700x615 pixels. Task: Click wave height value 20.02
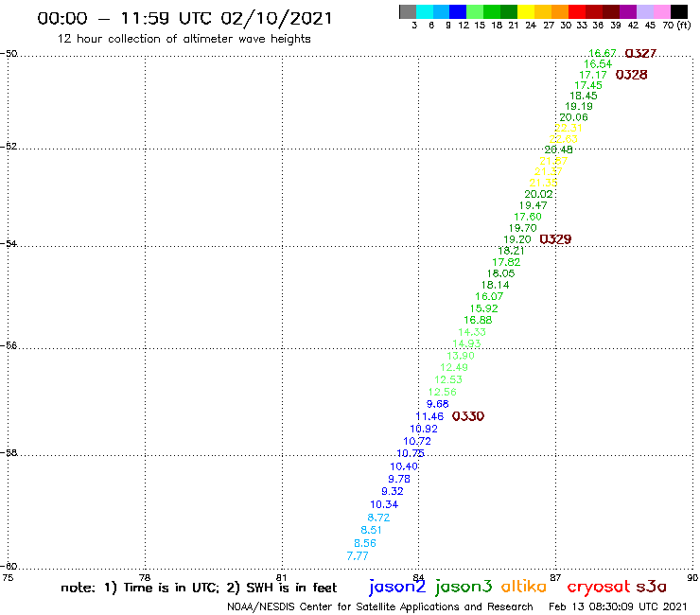(x=538, y=194)
